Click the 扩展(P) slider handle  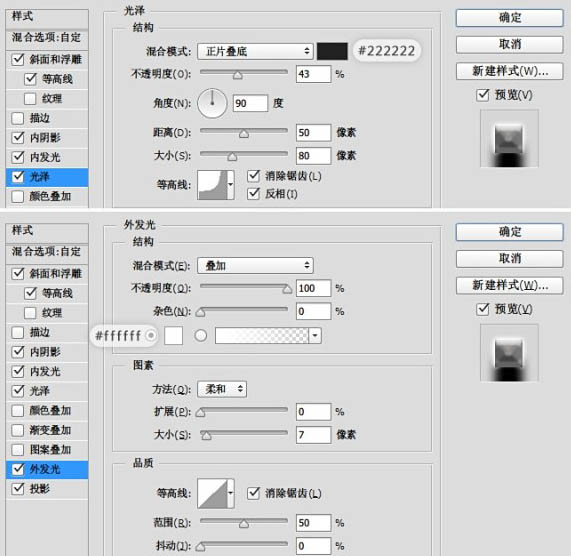click(200, 413)
